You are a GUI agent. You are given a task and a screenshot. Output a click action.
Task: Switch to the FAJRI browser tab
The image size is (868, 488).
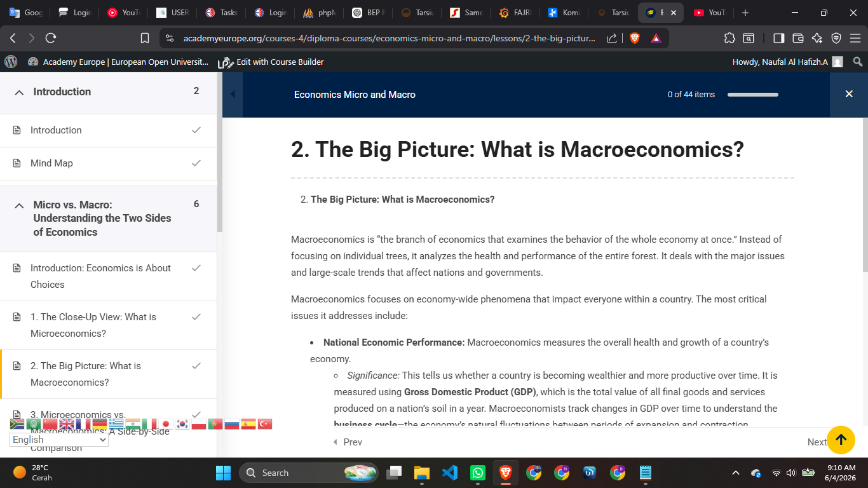point(515,13)
